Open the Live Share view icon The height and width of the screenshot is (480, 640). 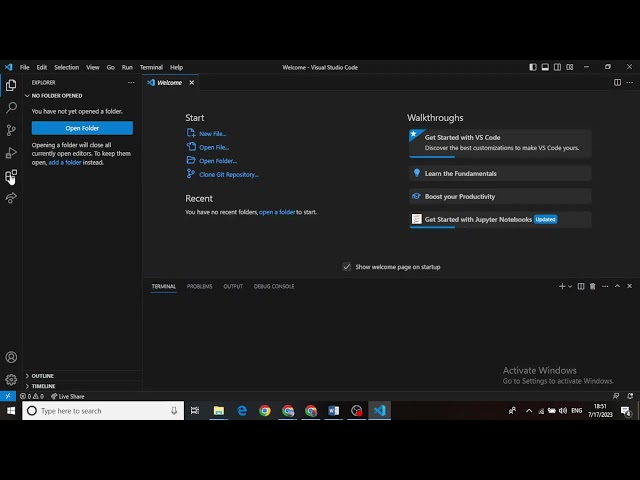point(11,198)
